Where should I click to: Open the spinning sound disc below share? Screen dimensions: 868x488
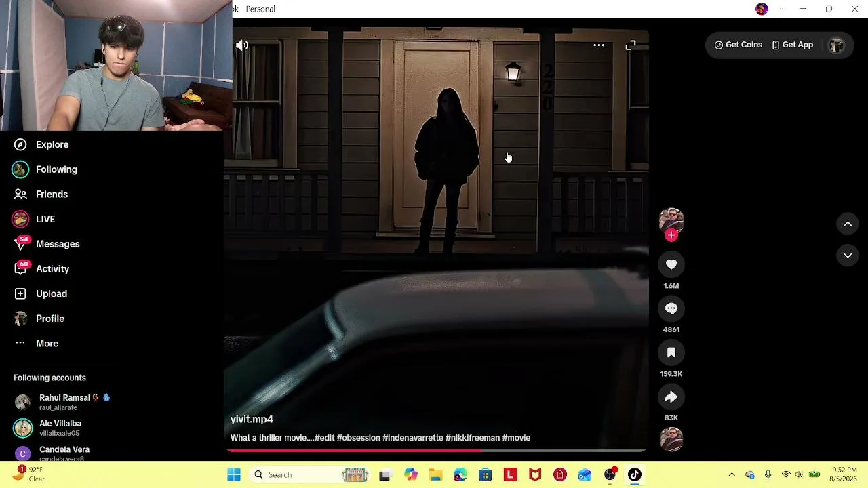tap(671, 439)
